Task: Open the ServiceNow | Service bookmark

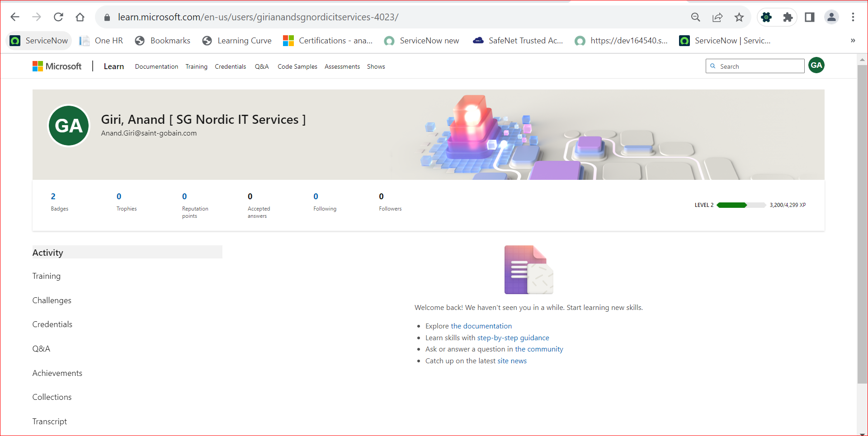Action: [725, 41]
